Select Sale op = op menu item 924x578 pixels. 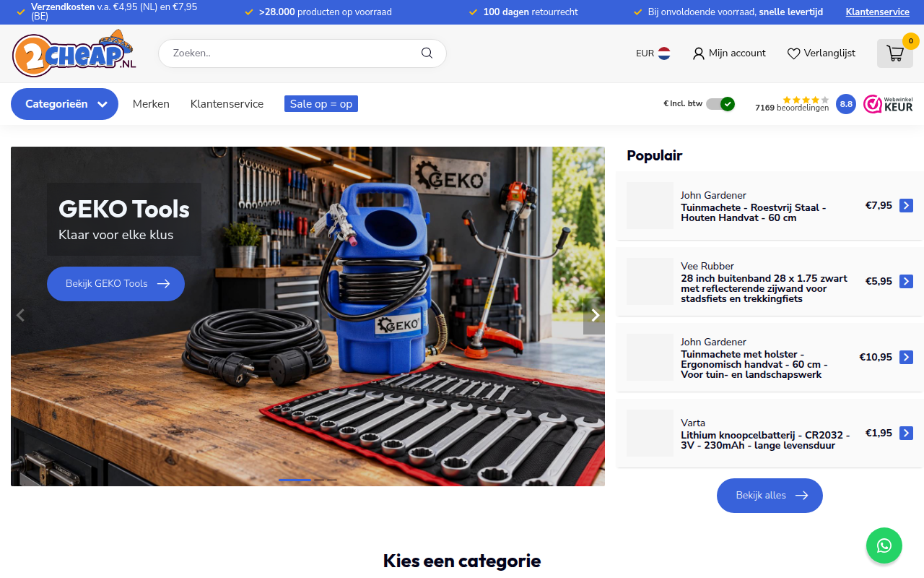321,104
